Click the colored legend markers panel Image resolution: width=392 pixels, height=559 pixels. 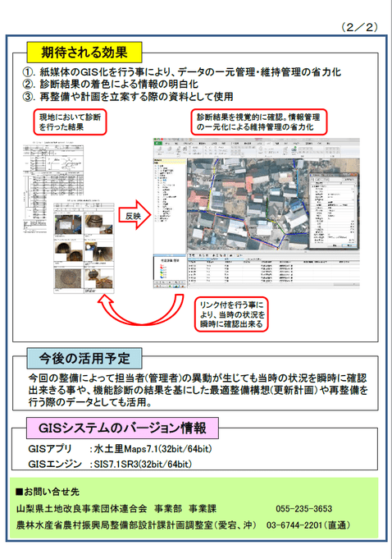pyautogui.click(x=170, y=271)
